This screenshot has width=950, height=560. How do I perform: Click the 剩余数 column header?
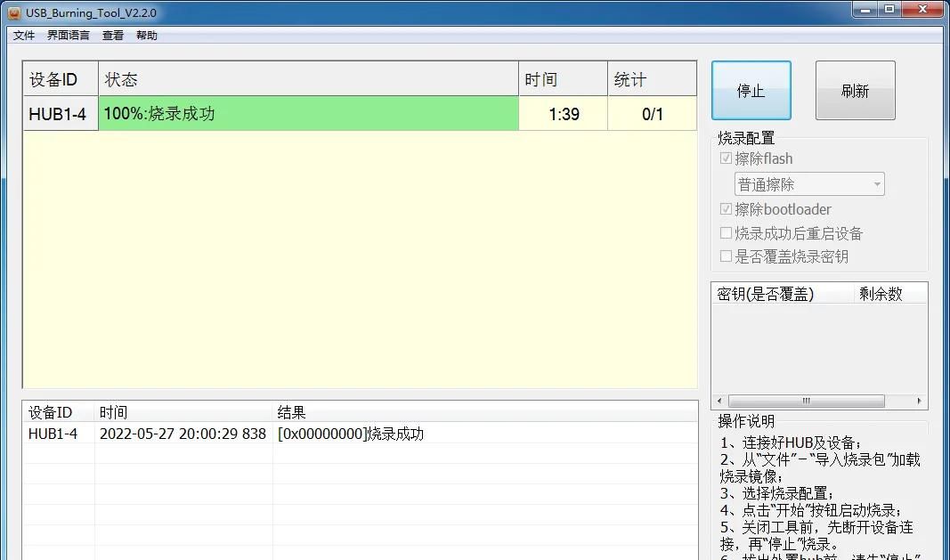click(890, 294)
